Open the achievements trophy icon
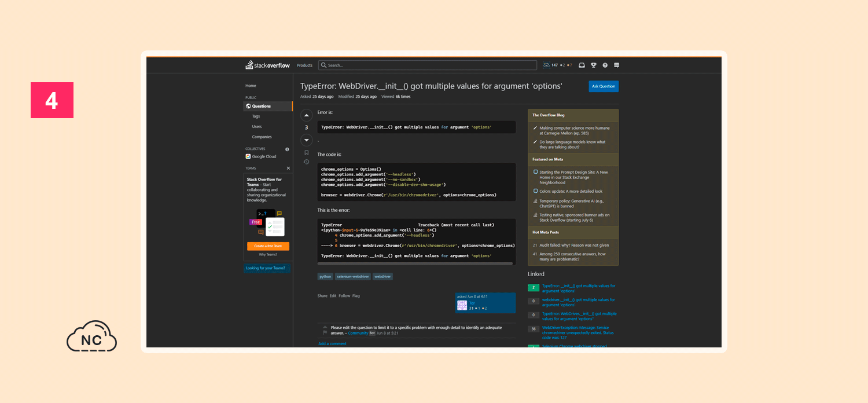Screen dimensions: 868x403 pos(593,65)
